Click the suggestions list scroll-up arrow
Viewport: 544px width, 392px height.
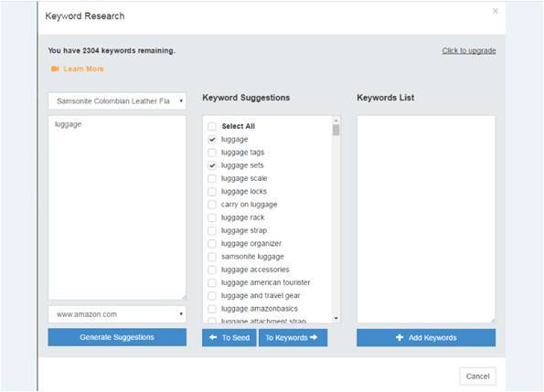tap(336, 121)
